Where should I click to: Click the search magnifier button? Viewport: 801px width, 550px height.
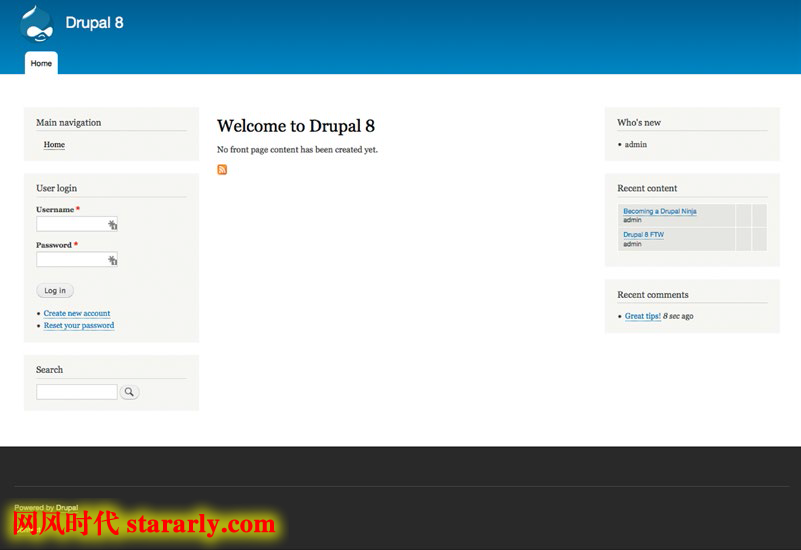pyautogui.click(x=129, y=392)
